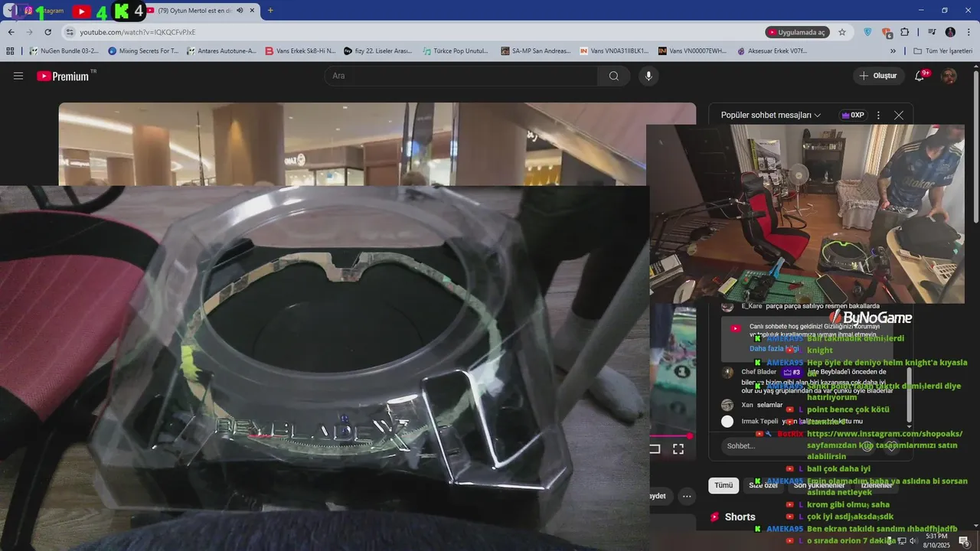Viewport: 980px width, 551px height.
Task: Start voice search with microphone icon
Action: (648, 76)
